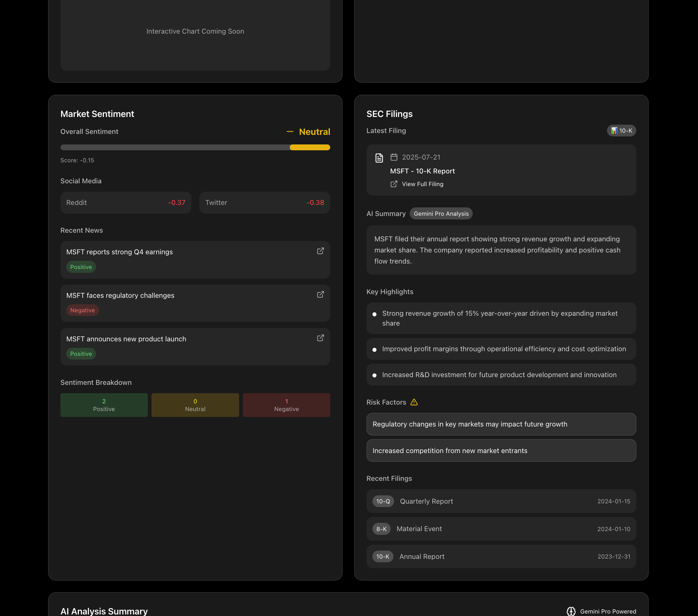Click Positive tag under Q4 earnings news
The image size is (698, 616).
click(x=81, y=267)
